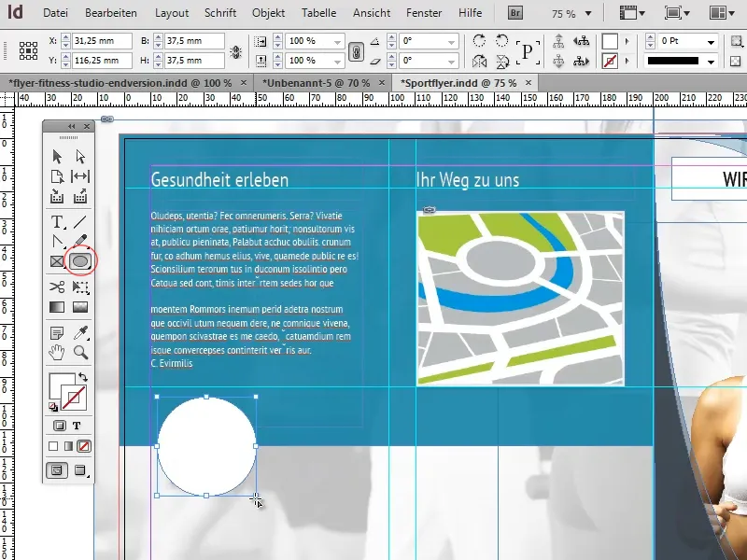The width and height of the screenshot is (747, 560).
Task: Flip the object vertically
Action: (x=501, y=61)
